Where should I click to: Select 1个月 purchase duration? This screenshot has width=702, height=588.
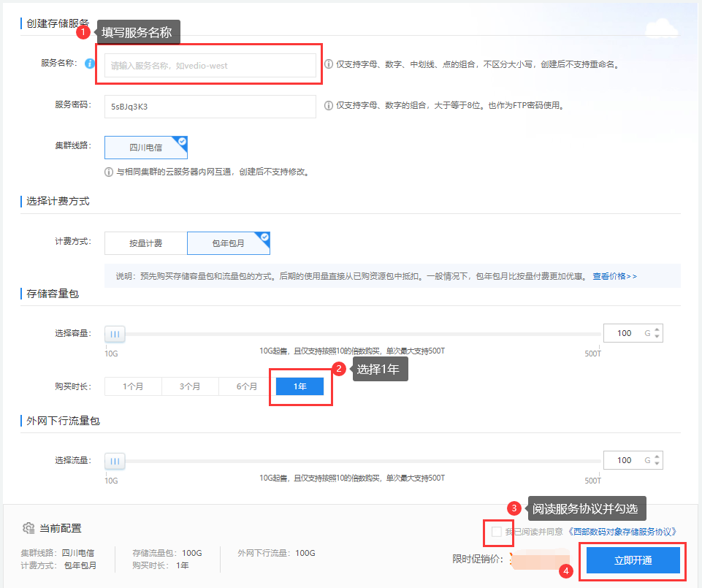tap(132, 386)
